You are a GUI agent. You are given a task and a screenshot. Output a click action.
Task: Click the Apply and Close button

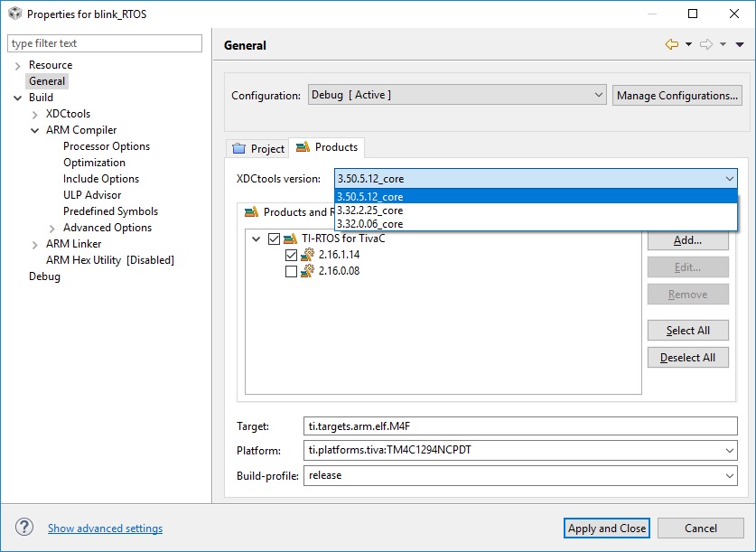pyautogui.click(x=607, y=529)
